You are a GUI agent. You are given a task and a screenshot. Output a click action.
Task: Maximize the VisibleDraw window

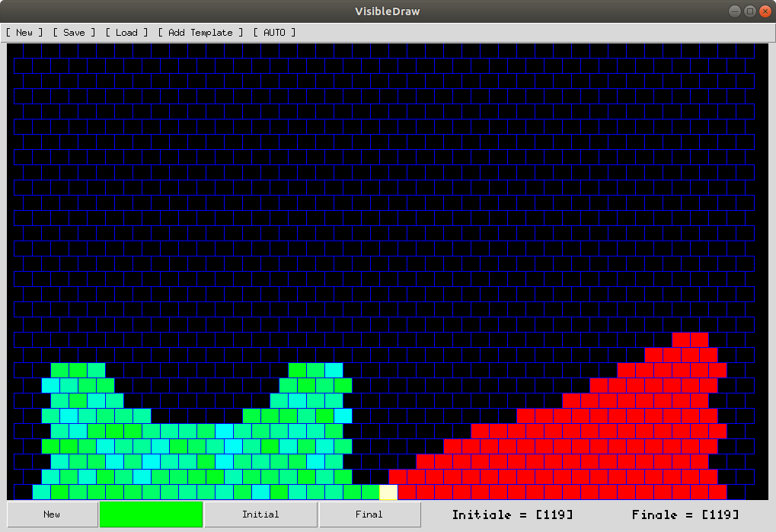click(749, 11)
